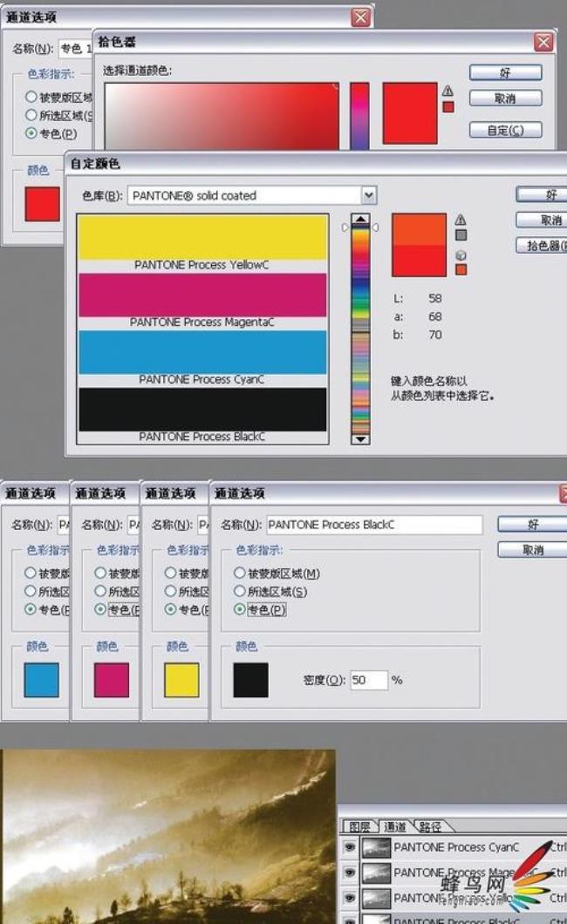Close the top 通道选项 dialog
The height and width of the screenshot is (924, 567).
pyautogui.click(x=361, y=17)
